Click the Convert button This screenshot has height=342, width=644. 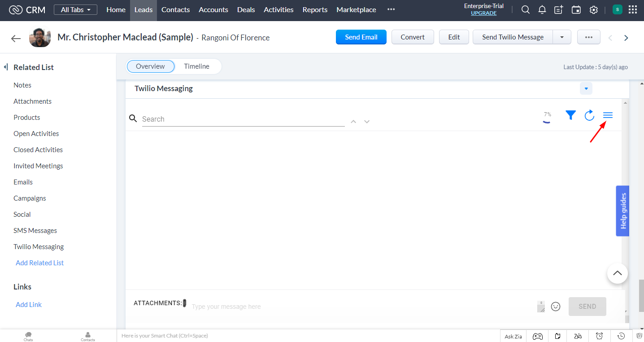point(413,37)
